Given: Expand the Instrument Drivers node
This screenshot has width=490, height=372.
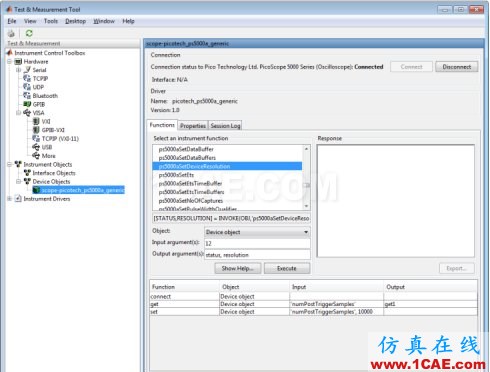Looking at the screenshot, I should point(10,199).
